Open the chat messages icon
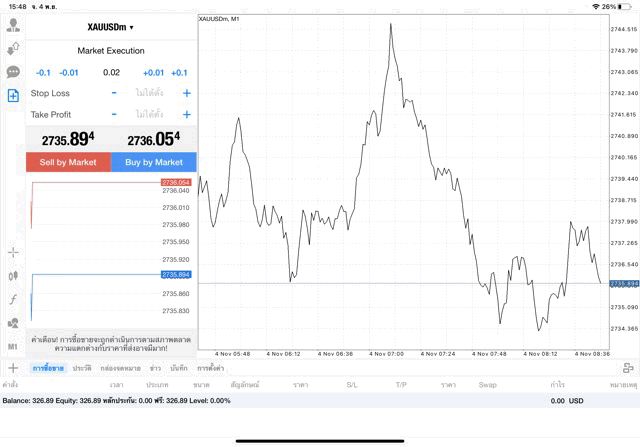The height and width of the screenshot is (447, 640). 13,72
